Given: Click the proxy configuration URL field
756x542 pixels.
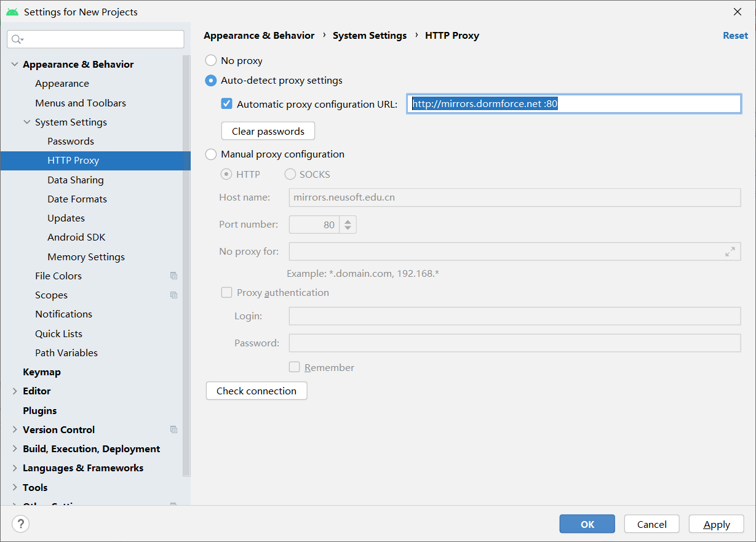Looking at the screenshot, I should (x=574, y=104).
